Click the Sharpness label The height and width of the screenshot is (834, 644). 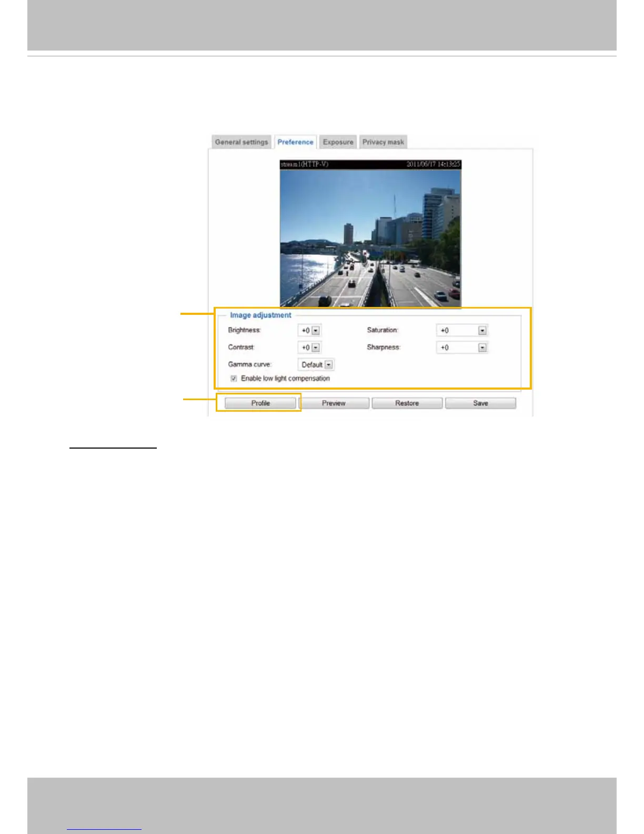click(384, 347)
